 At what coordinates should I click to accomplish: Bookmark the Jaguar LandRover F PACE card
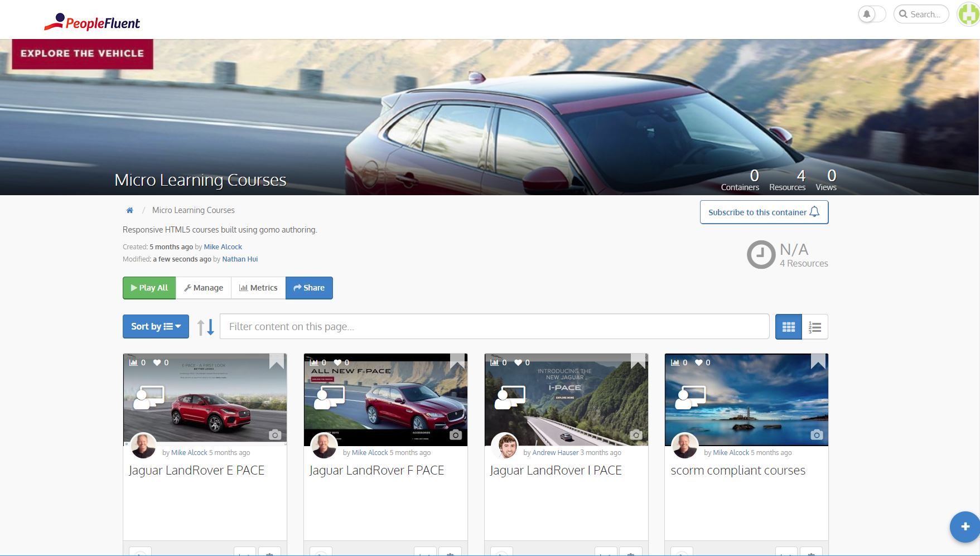coord(457,361)
